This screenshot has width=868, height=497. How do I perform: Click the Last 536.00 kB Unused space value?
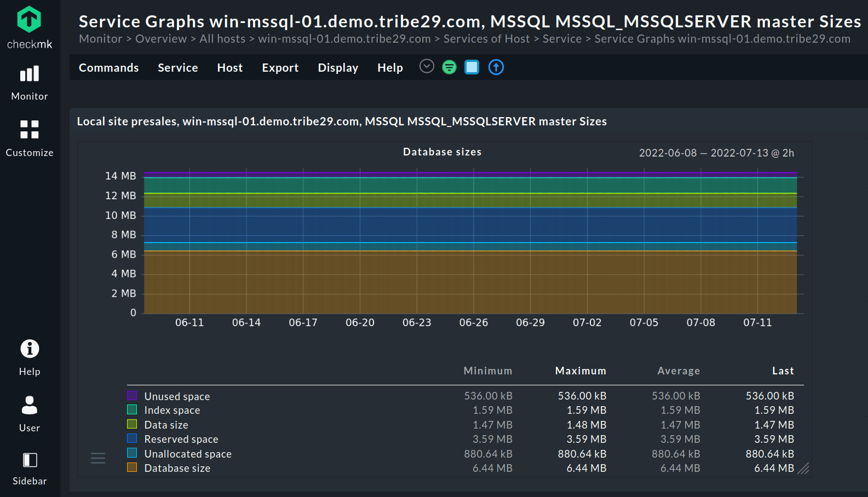769,396
